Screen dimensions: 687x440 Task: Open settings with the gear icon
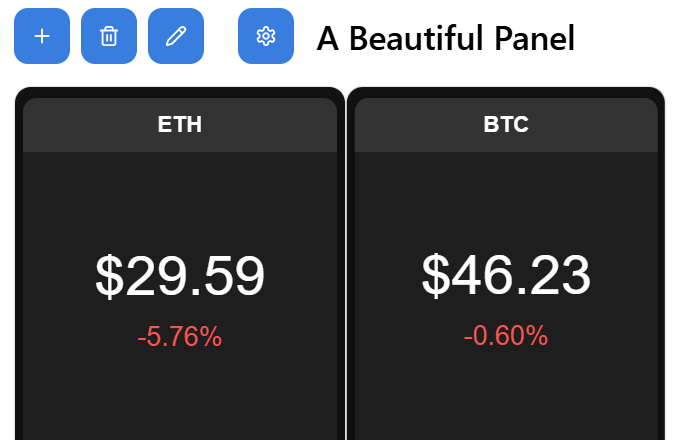pyautogui.click(x=266, y=36)
